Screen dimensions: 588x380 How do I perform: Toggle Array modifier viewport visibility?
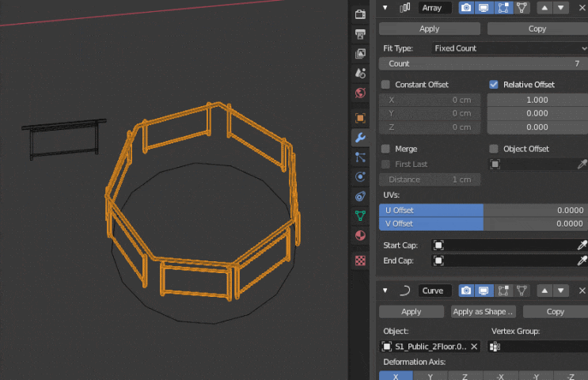pyautogui.click(x=484, y=8)
